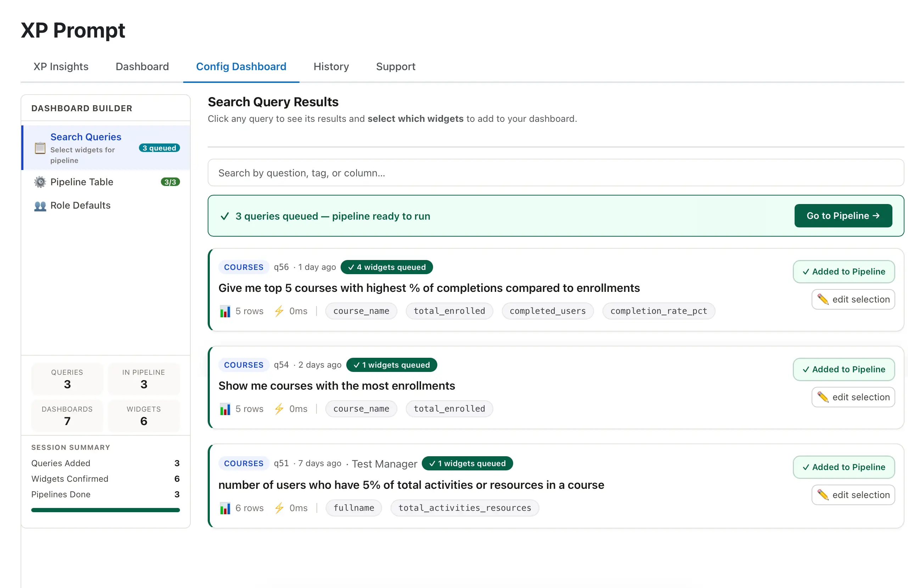Click the checkmark in the queued banner
908x588 pixels.
coord(225,216)
